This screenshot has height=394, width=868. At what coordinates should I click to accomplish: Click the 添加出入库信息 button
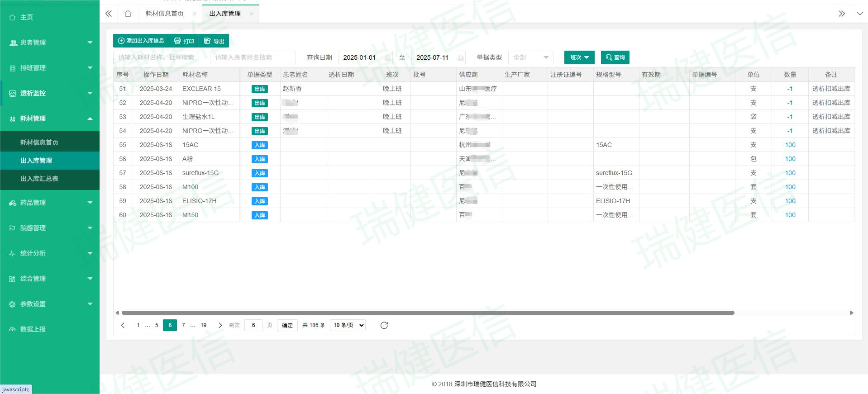click(141, 41)
